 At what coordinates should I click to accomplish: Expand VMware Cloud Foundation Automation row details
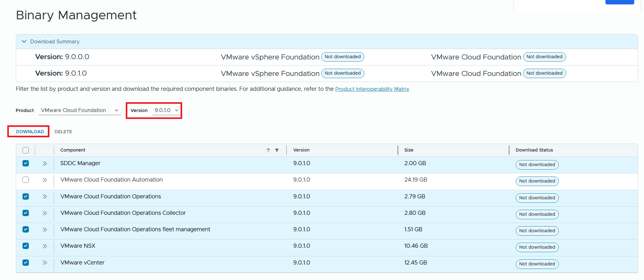[45, 180]
